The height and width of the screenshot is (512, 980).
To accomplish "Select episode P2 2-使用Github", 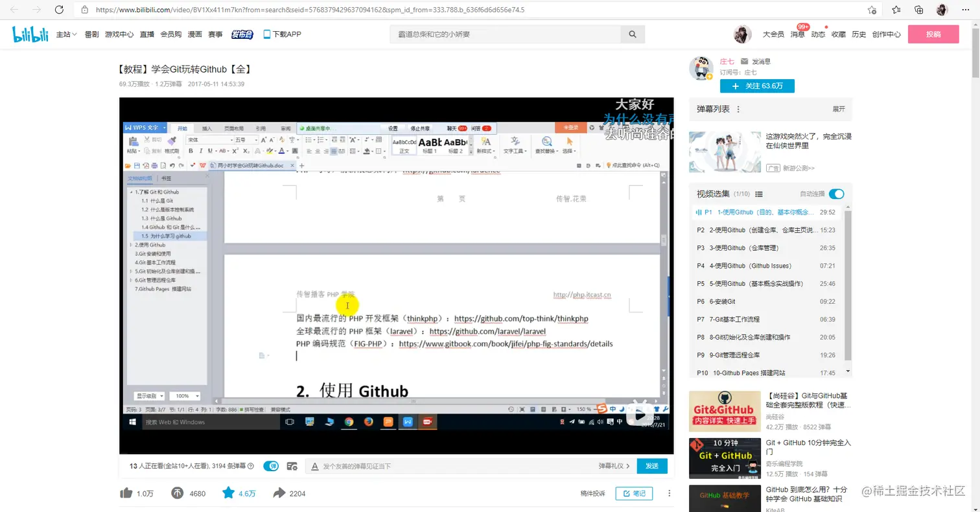I will click(x=766, y=230).
